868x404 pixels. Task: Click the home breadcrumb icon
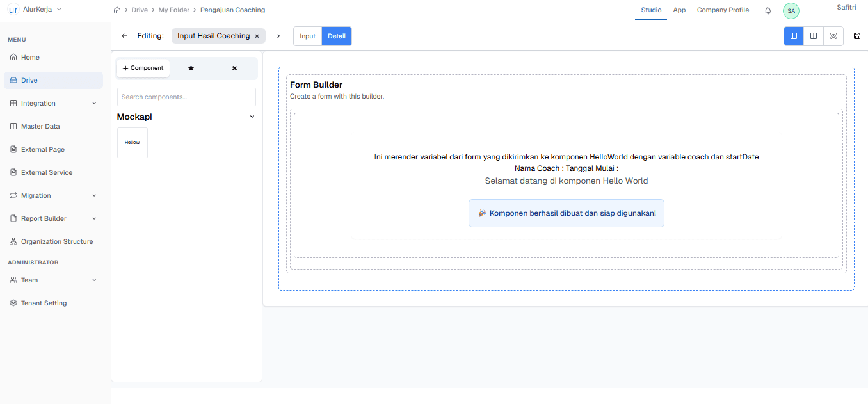point(117,10)
